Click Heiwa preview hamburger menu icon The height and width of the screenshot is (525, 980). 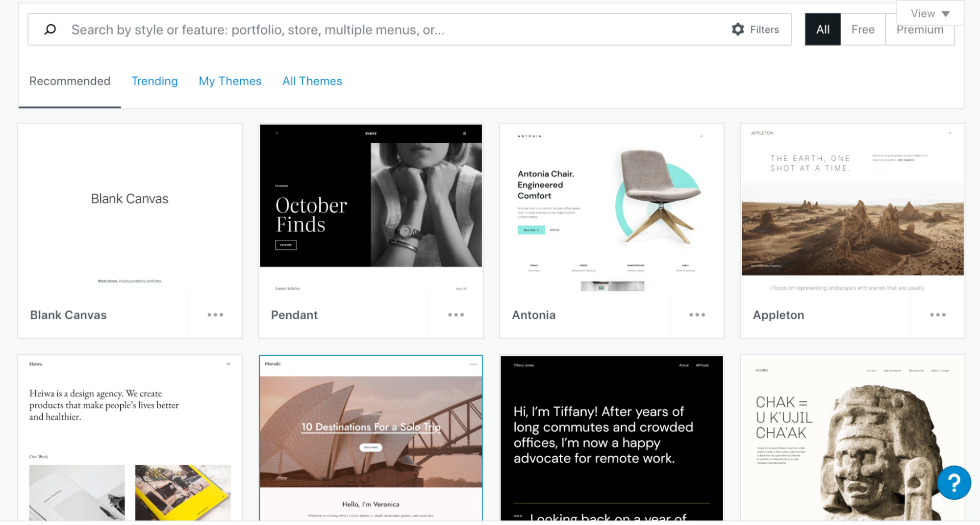(228, 364)
